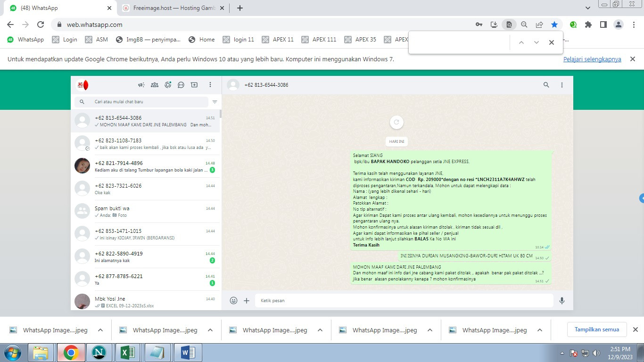Open the APEX 111 bookmark
Screen dimensions: 644x362
(x=319, y=40)
